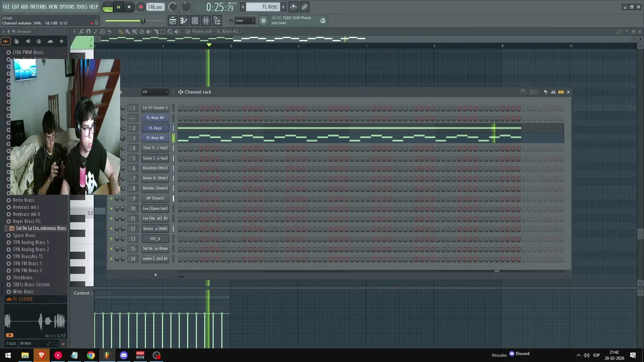
Task: Toggle mute LED for Lex (Open Hat) channel
Action: coord(111,208)
